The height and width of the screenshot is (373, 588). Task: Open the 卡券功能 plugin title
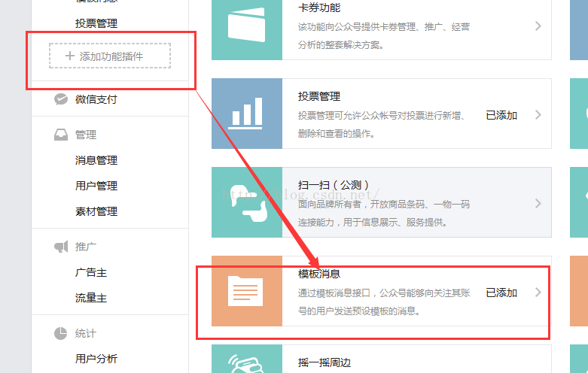click(x=319, y=8)
